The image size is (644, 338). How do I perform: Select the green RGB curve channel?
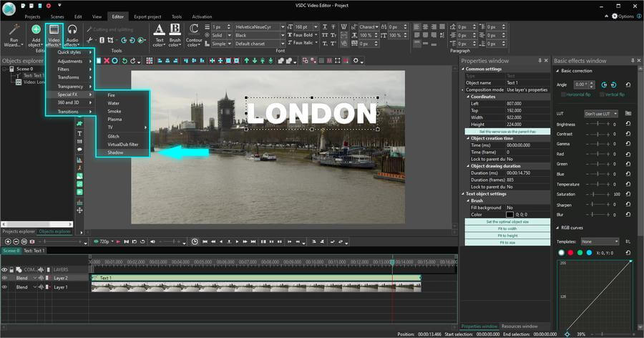[x=580, y=253]
